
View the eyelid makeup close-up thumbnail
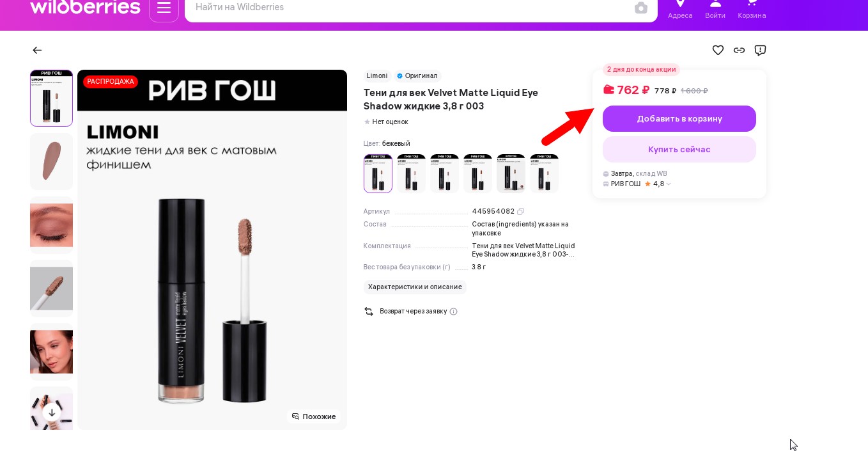click(51, 225)
